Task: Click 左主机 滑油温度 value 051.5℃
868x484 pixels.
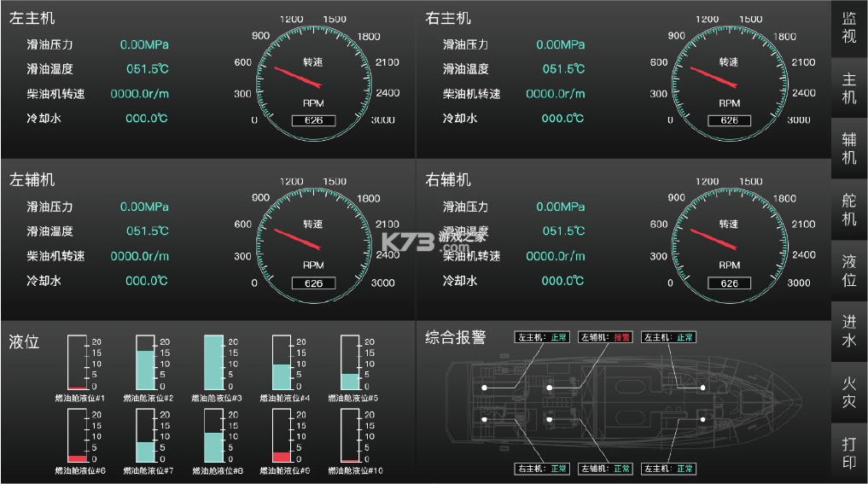Action: (x=148, y=68)
